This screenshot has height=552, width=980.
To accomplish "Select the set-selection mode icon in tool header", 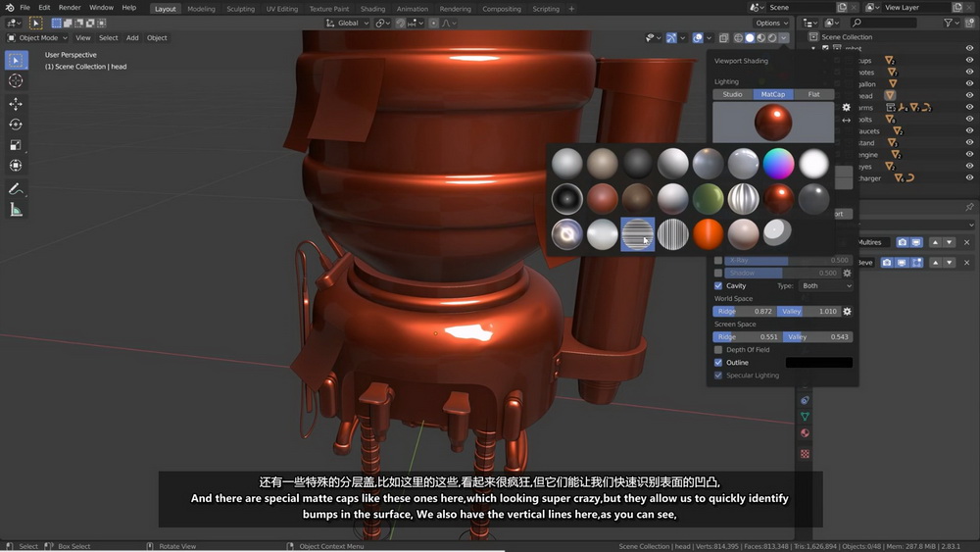I will click(x=56, y=24).
